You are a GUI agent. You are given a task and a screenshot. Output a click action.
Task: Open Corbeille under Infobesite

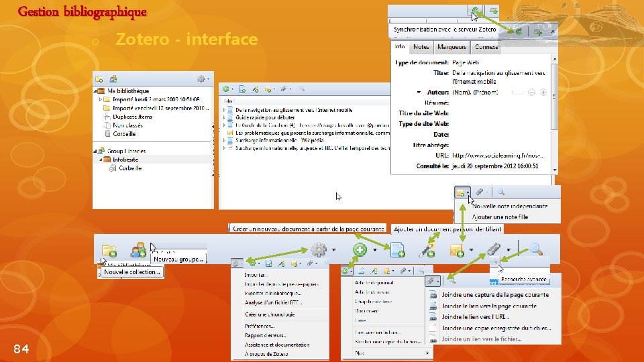click(x=130, y=168)
